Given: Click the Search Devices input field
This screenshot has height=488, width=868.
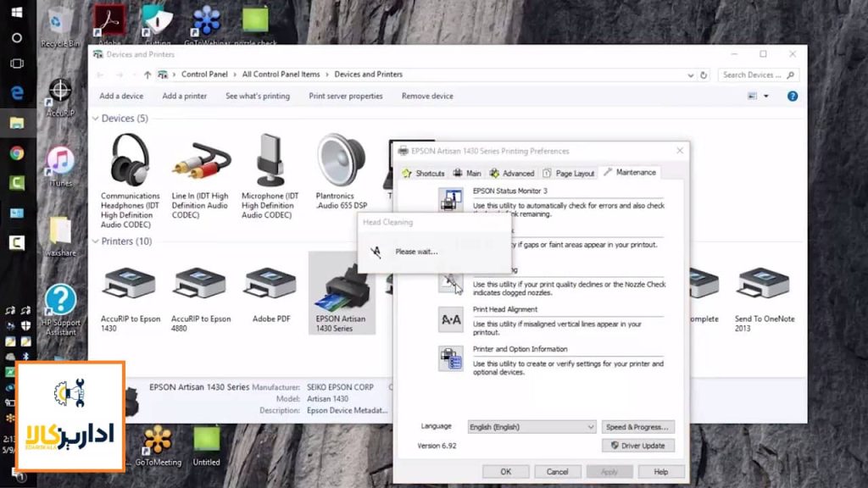Looking at the screenshot, I should tap(758, 75).
